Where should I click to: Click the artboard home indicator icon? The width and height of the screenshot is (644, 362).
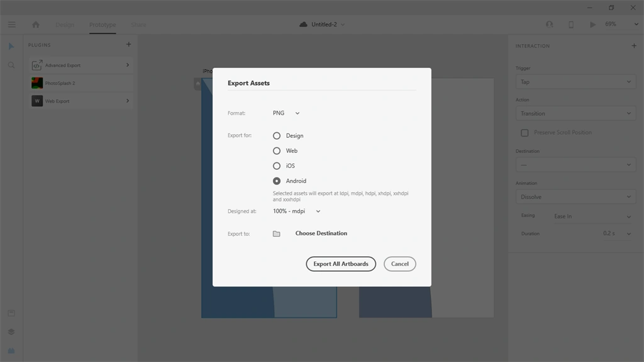(x=197, y=84)
